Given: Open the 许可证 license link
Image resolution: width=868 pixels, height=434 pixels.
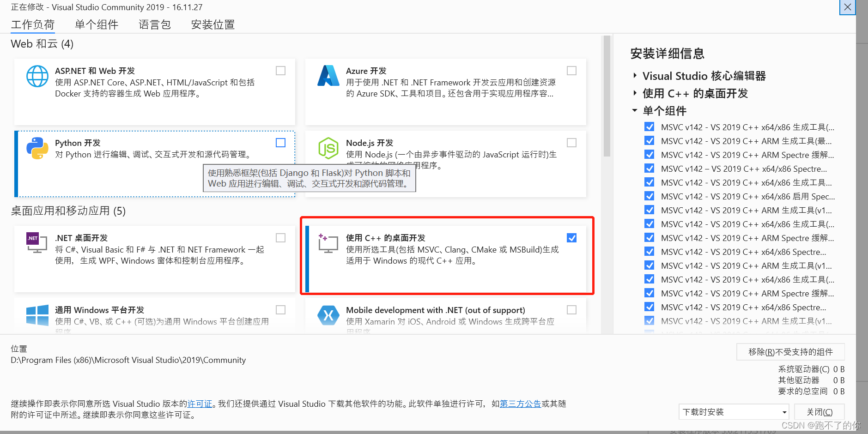Looking at the screenshot, I should [200, 404].
